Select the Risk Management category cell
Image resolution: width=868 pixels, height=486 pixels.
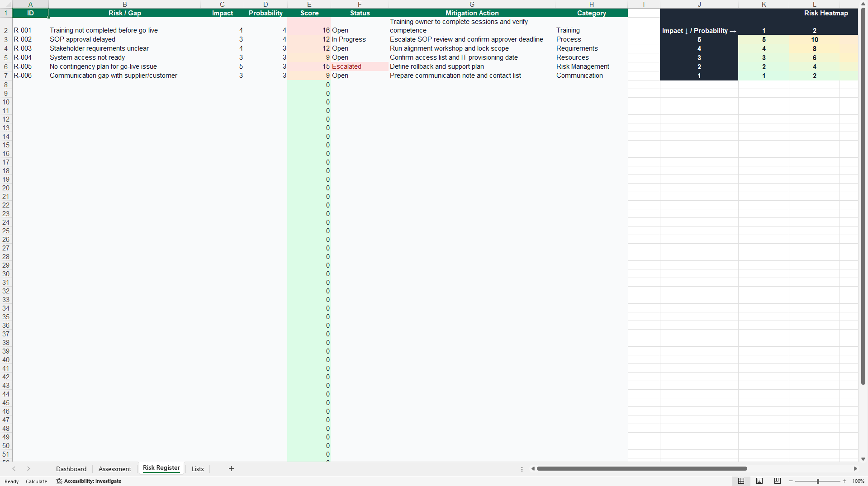[x=591, y=66]
